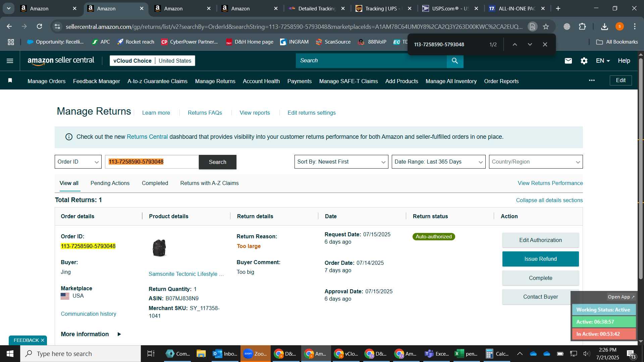Viewport: 644px width, 362px height.
Task: Open the Seller Central hamburger menu
Action: click(10, 61)
